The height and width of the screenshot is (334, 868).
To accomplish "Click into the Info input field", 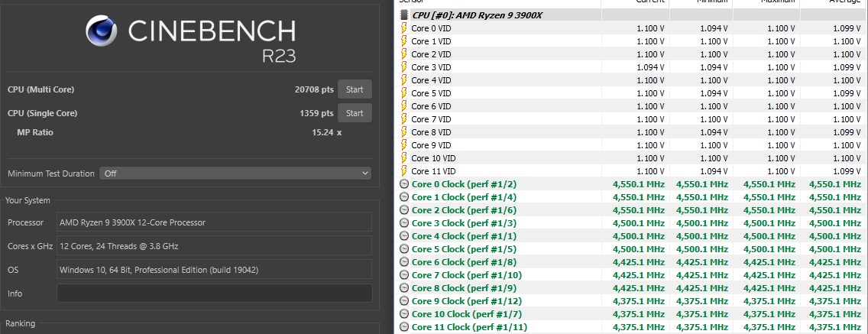I will click(x=214, y=293).
